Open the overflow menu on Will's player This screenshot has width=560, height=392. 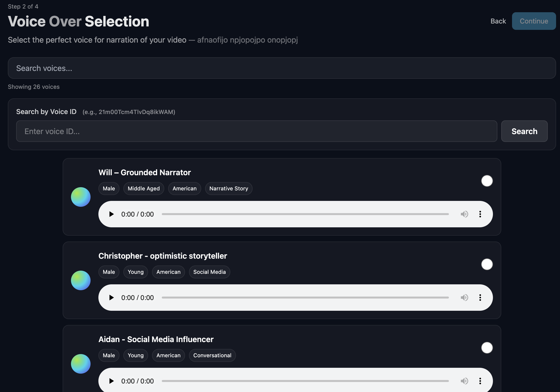coord(480,214)
